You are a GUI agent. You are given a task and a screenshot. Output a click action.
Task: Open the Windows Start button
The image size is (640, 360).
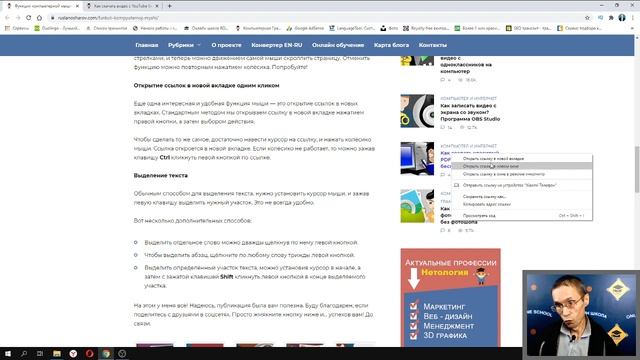click(7, 353)
